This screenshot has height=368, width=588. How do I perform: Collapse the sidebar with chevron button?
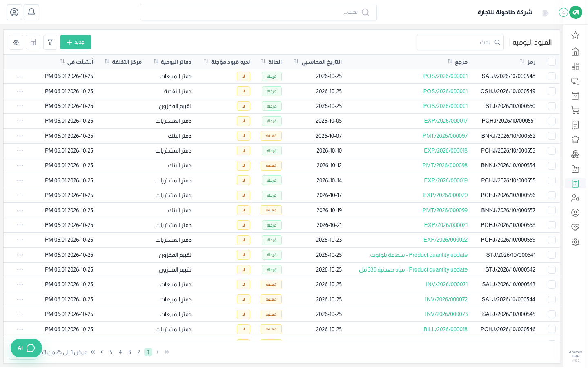pos(563,12)
